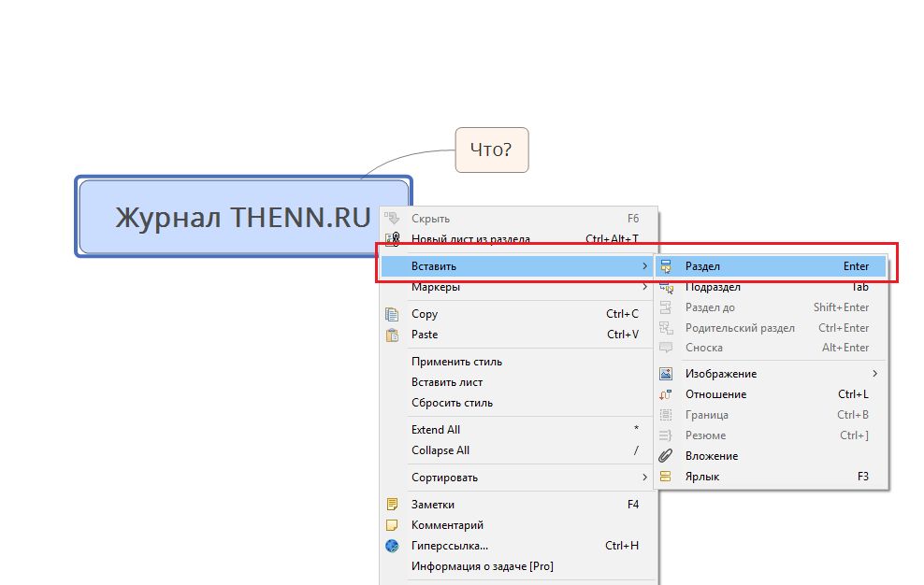Click the Граница boundary icon

[x=666, y=415]
